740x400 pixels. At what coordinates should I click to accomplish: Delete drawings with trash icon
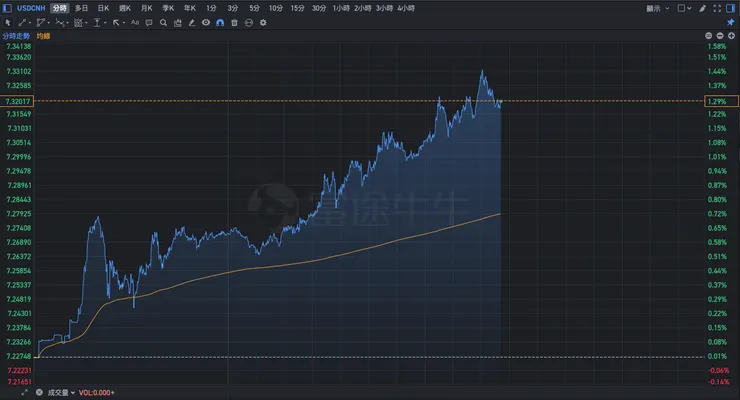(x=235, y=23)
